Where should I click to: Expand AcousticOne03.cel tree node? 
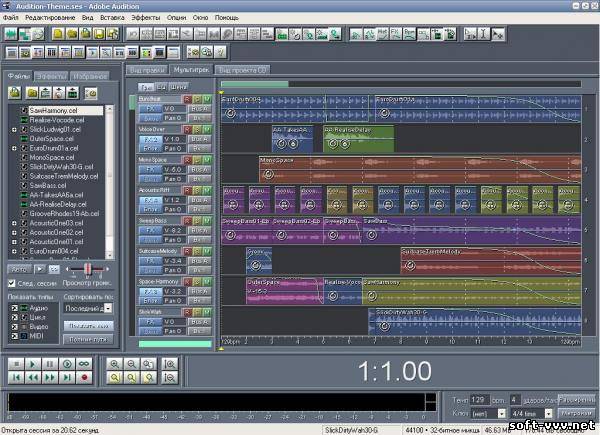[x=14, y=223]
